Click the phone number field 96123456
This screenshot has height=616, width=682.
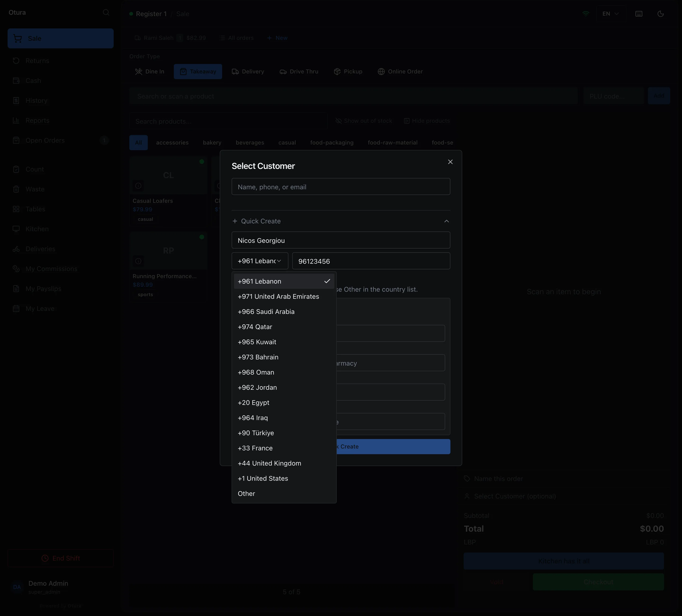click(371, 261)
